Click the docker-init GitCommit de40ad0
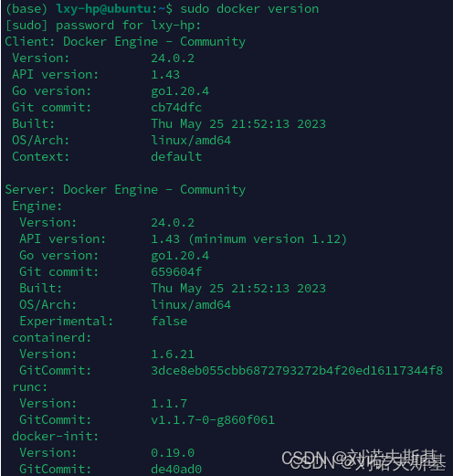 [x=176, y=470]
